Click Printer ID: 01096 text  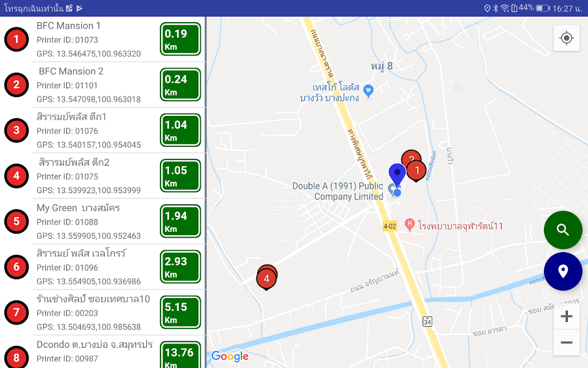(x=67, y=268)
